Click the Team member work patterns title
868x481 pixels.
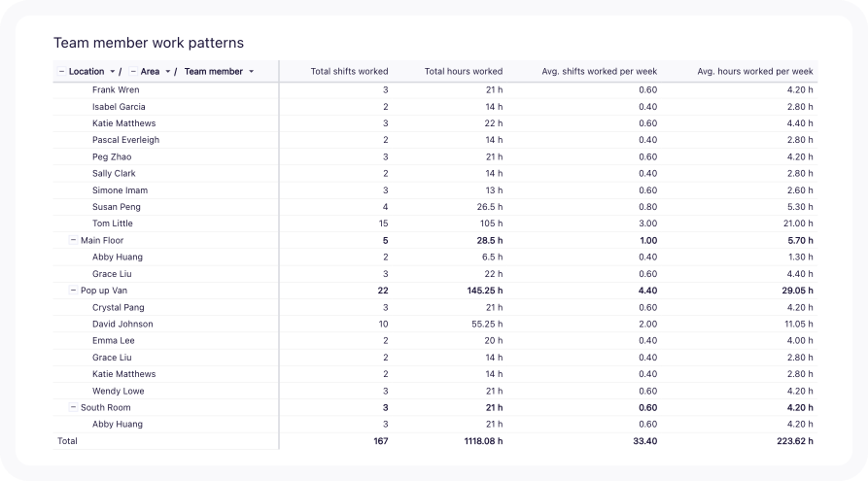point(149,43)
